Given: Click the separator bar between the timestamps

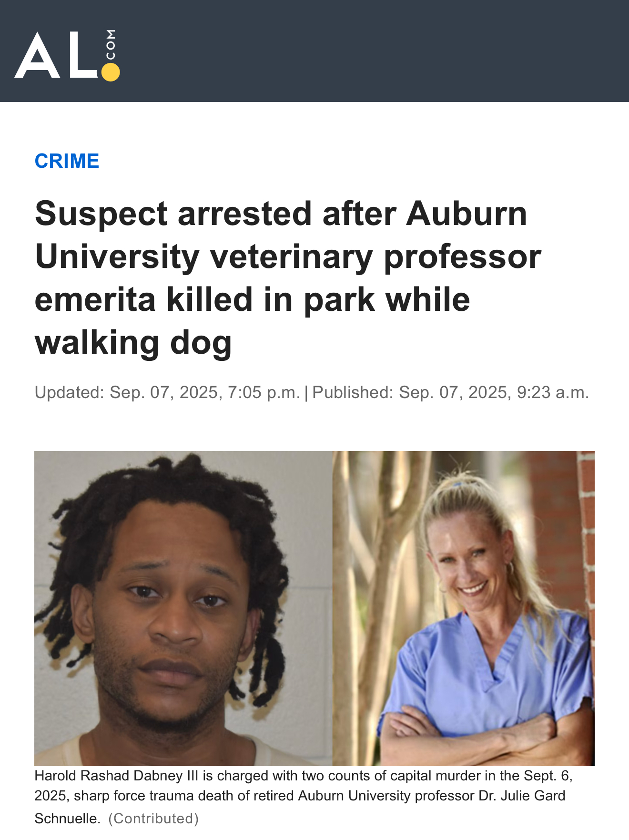Looking at the screenshot, I should (x=306, y=393).
